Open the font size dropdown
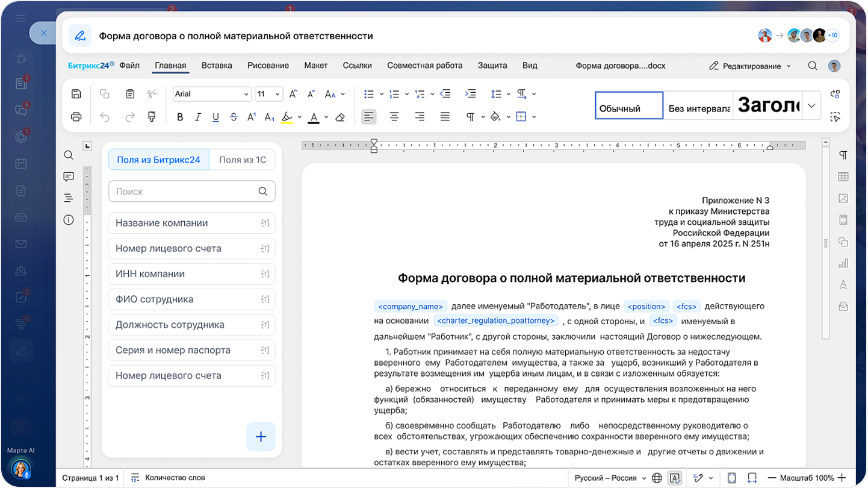 point(268,94)
